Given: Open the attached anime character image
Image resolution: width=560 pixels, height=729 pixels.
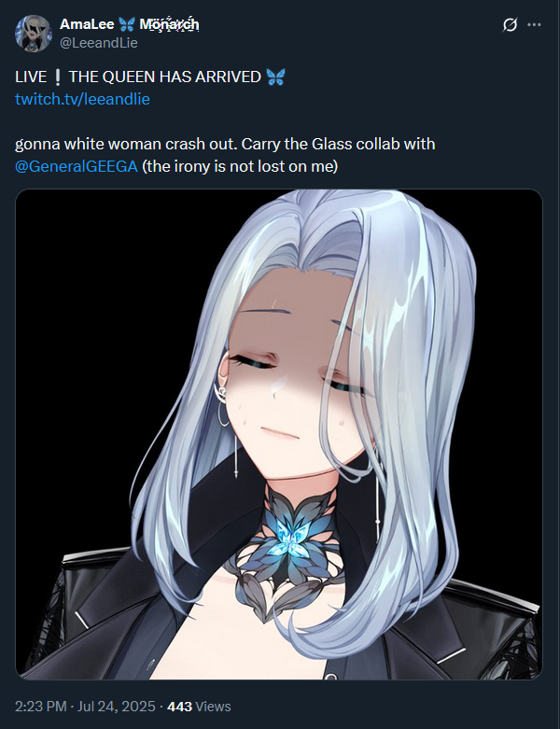Looking at the screenshot, I should [279, 434].
